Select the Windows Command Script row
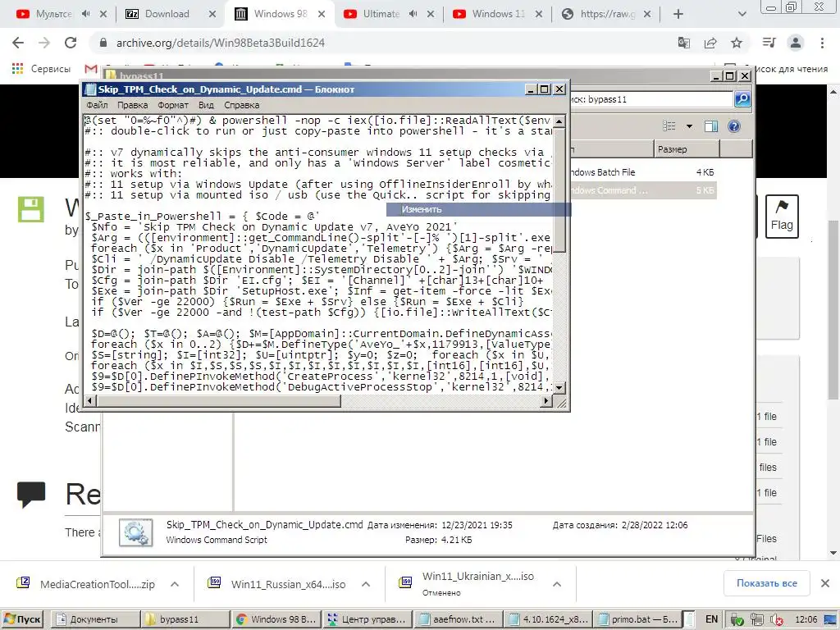840x630 pixels. tap(643, 190)
